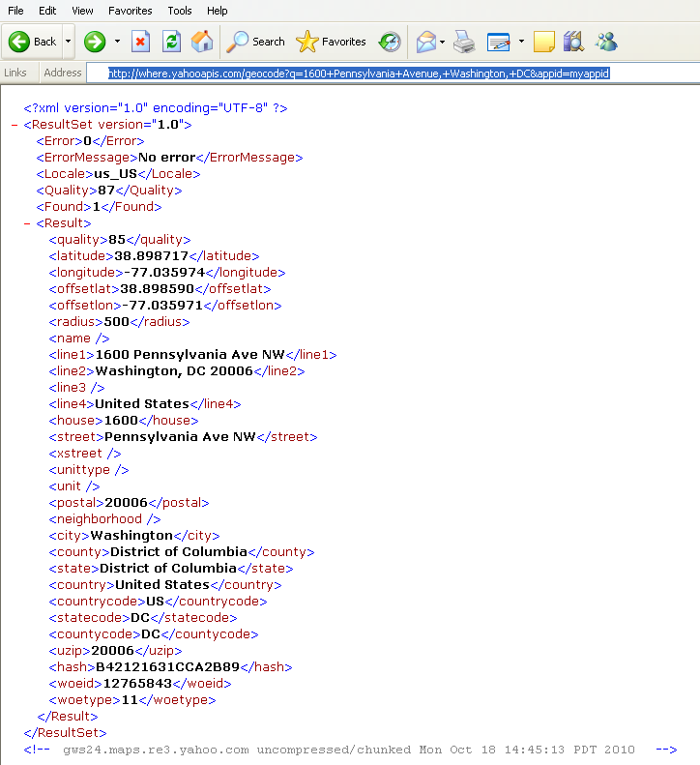Open the History clock icon

pyautogui.click(x=390, y=42)
